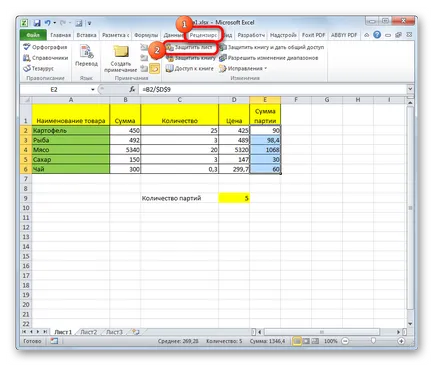Click the Save icon in quick access toolbar

click(37, 23)
